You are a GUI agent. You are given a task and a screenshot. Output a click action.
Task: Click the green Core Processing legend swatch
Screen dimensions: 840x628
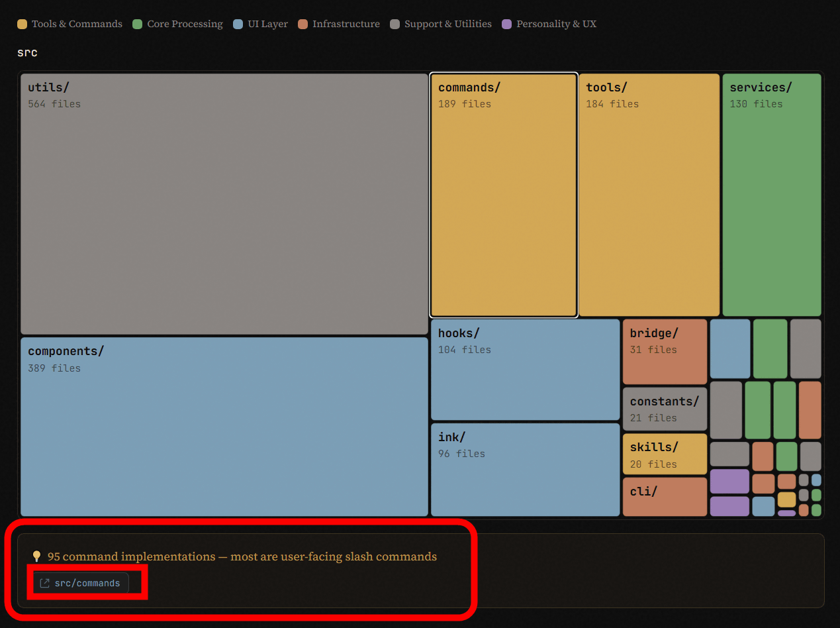click(x=137, y=25)
